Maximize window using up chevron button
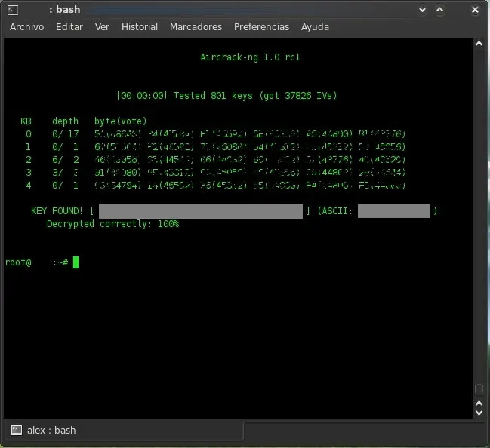 (x=439, y=10)
